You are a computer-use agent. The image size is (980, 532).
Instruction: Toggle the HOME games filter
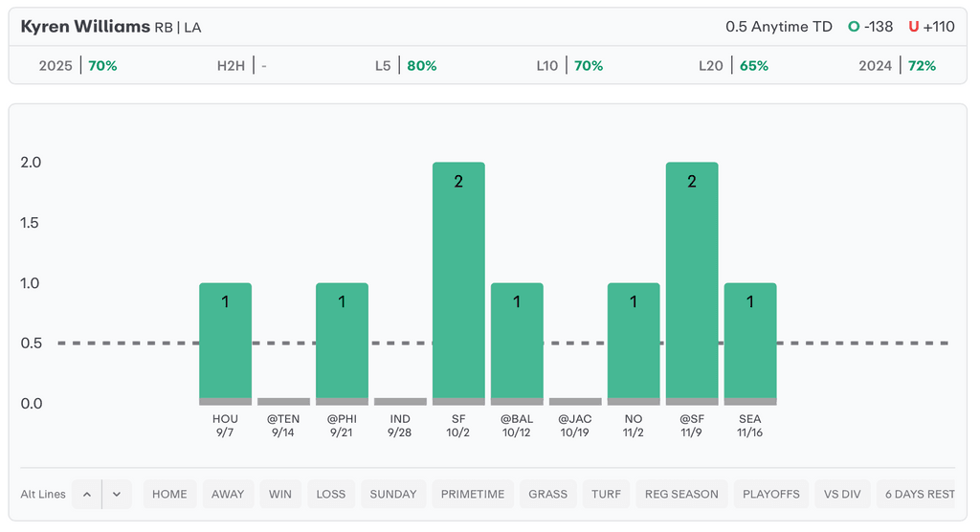coord(169,495)
